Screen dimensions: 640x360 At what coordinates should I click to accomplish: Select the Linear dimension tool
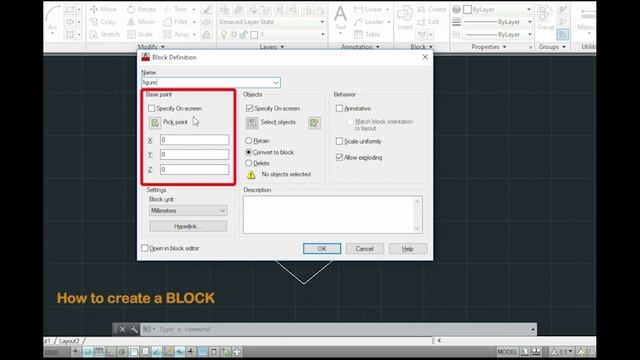tap(368, 9)
